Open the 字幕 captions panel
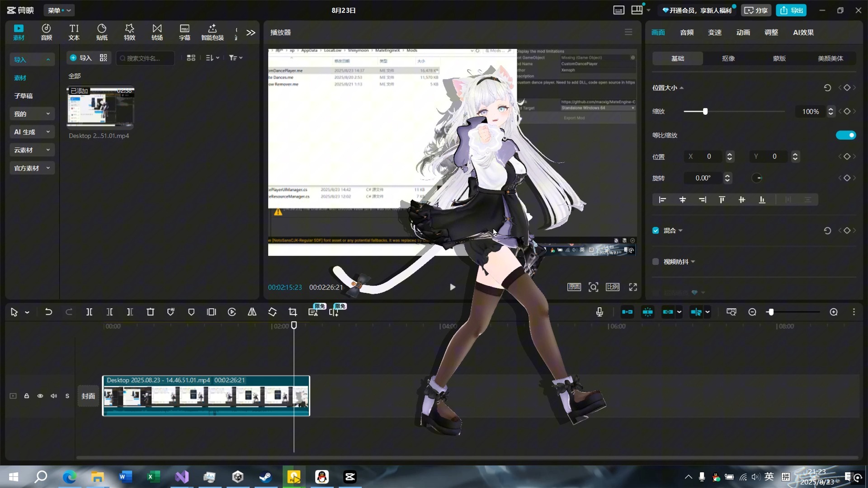Viewport: 868px width, 488px height. pos(184,32)
